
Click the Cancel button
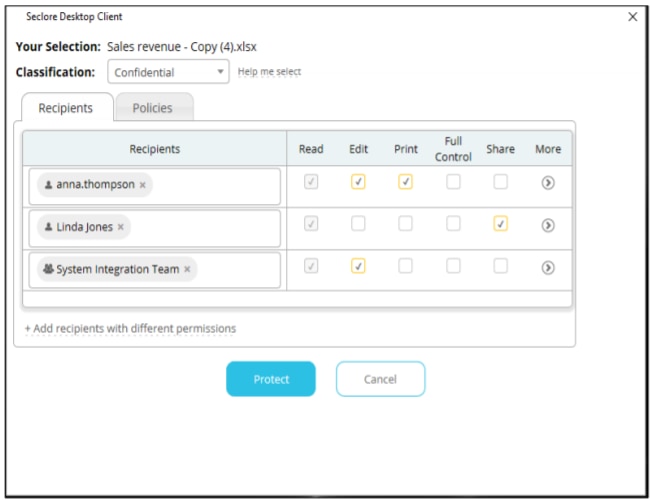[x=380, y=379]
